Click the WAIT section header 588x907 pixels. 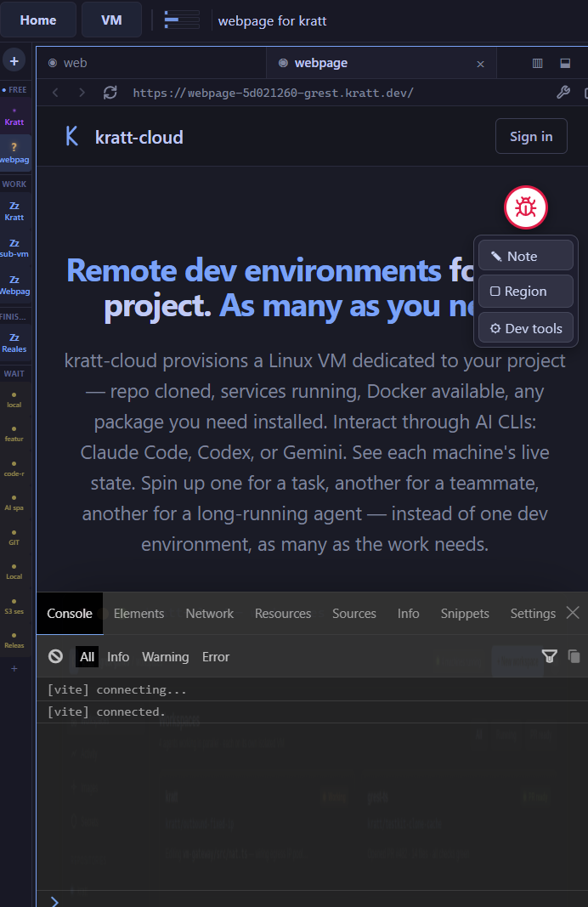tap(14, 374)
